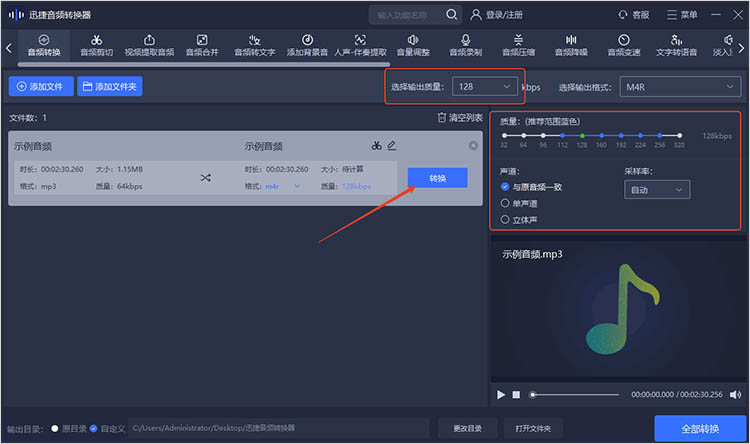Open the 音频合并 (audio merge) tool

pyautogui.click(x=202, y=45)
